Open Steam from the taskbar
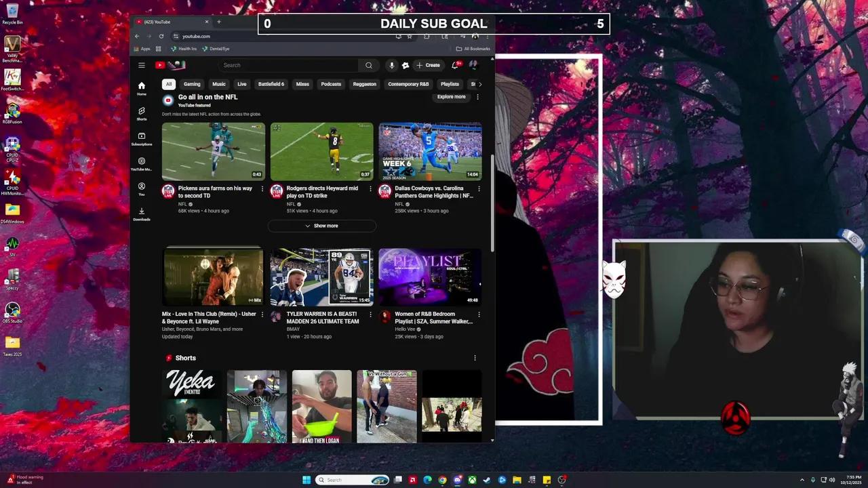Viewport: 868px width, 488px height. [487, 480]
